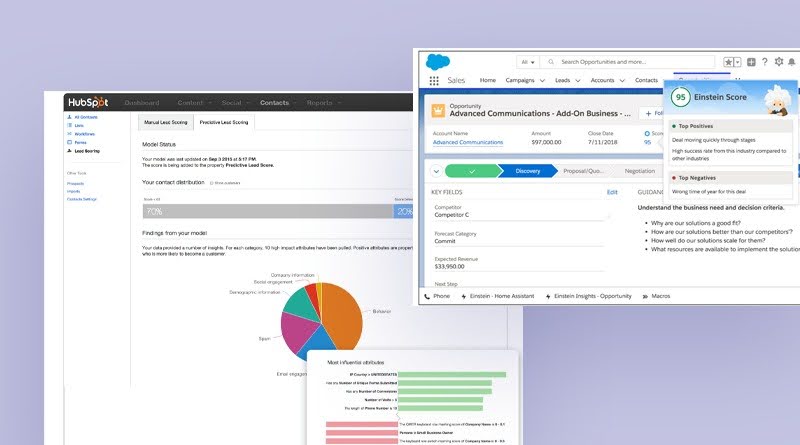Expand the Accounts tab dropdown chevron
The width and height of the screenshot is (800, 445).
point(622,81)
